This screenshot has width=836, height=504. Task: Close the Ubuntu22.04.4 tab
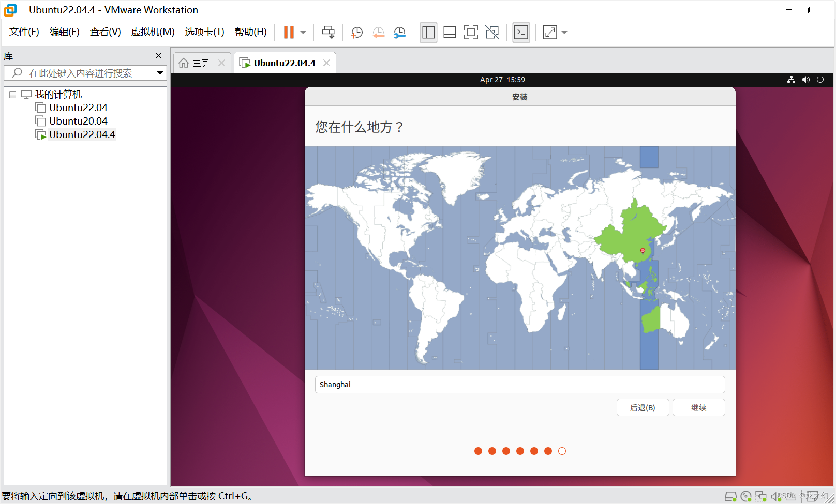pos(326,63)
